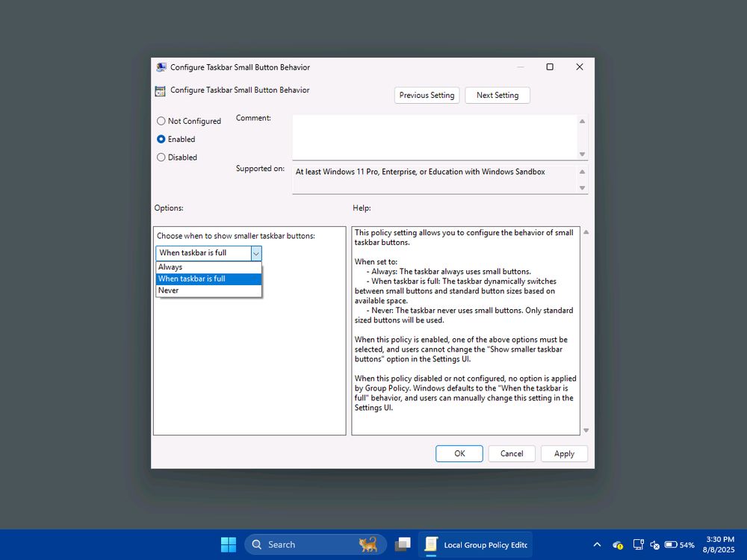Click the Options label
The image size is (747, 560).
coord(169,208)
